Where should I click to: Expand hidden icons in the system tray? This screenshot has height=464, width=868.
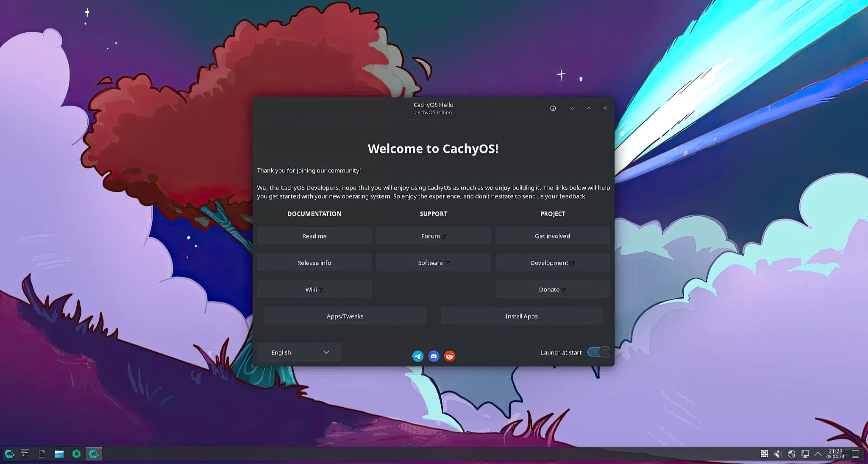pyautogui.click(x=818, y=453)
